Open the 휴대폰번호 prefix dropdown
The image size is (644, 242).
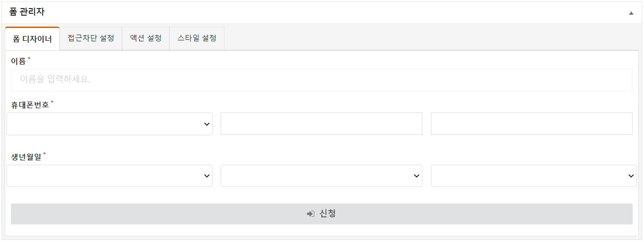point(110,124)
